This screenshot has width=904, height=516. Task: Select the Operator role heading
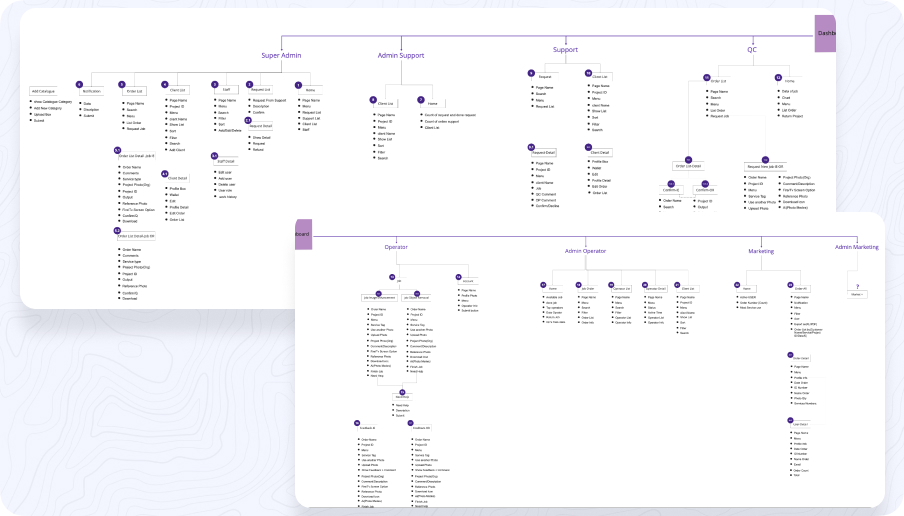396,247
